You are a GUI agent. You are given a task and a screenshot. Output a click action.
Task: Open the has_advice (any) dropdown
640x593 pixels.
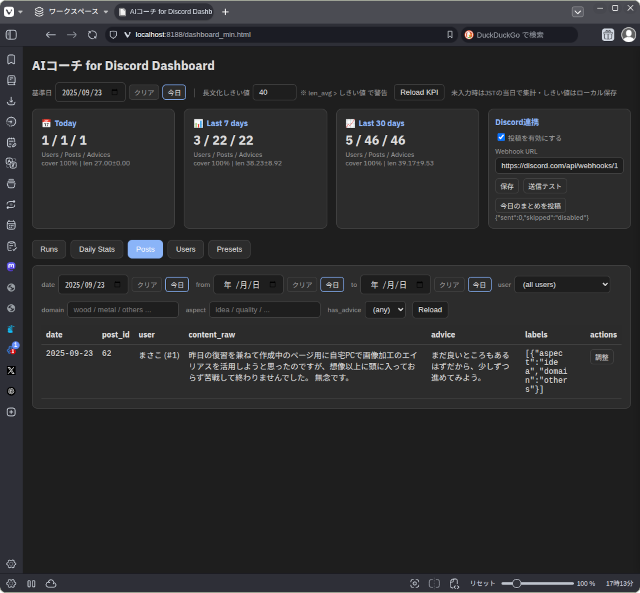pyautogui.click(x=385, y=310)
